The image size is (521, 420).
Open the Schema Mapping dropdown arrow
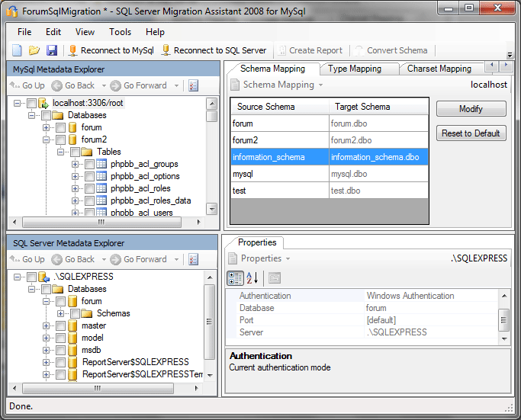point(320,85)
